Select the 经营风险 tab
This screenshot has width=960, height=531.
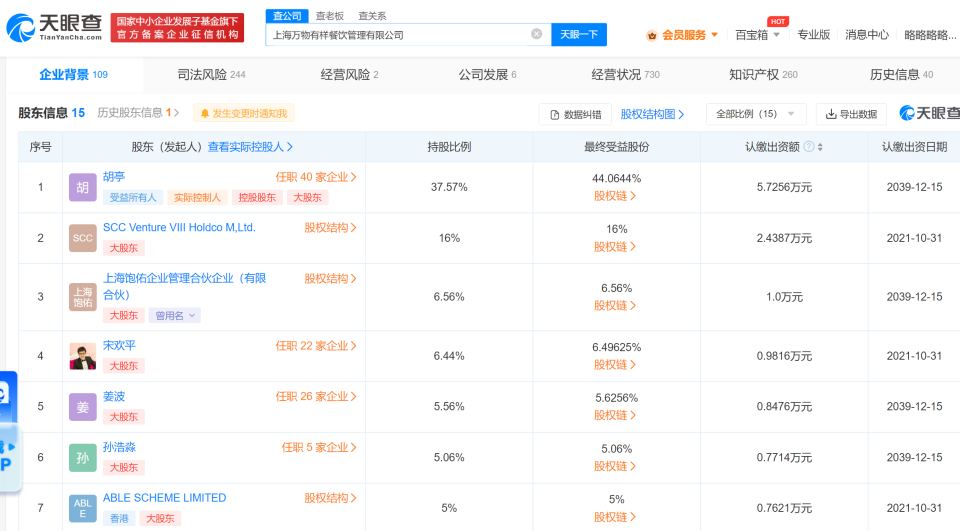point(350,75)
